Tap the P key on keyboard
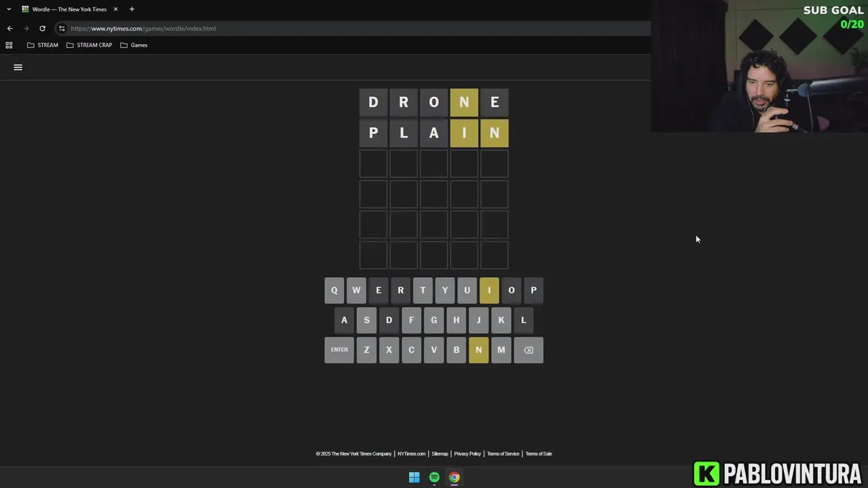This screenshot has height=488, width=868. [x=533, y=290]
